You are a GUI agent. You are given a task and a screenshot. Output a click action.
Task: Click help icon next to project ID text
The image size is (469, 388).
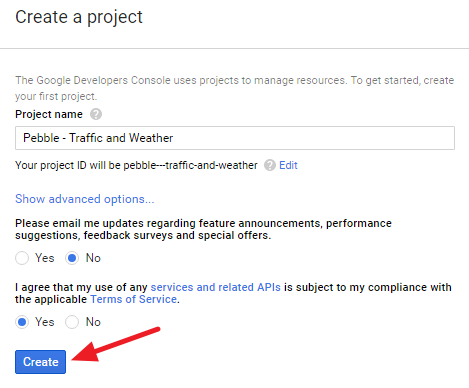[270, 165]
